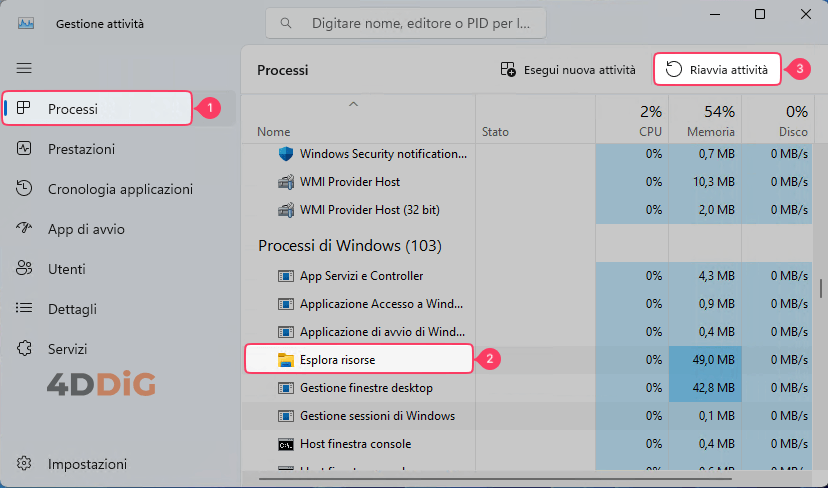Image resolution: width=828 pixels, height=488 pixels.
Task: Select Applicazione Accesso a Windows row
Action: tap(527, 304)
